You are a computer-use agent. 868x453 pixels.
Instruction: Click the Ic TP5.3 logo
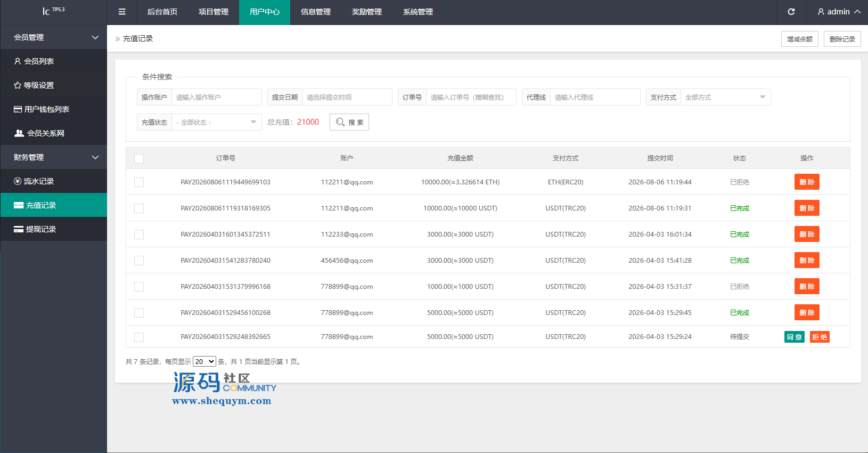pyautogui.click(x=53, y=11)
